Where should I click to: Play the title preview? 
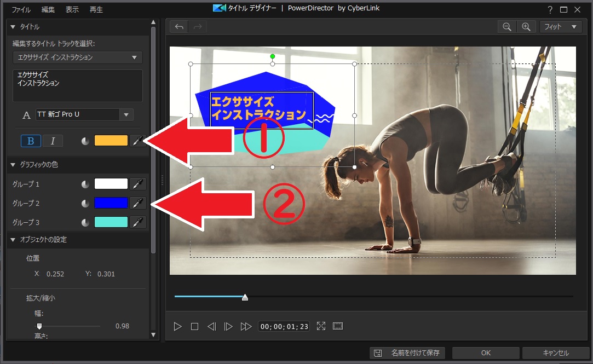point(177,326)
